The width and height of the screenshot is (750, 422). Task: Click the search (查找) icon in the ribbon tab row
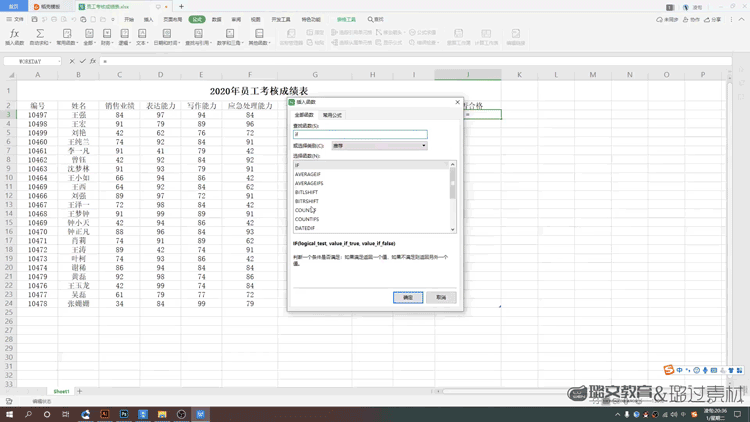(x=375, y=20)
